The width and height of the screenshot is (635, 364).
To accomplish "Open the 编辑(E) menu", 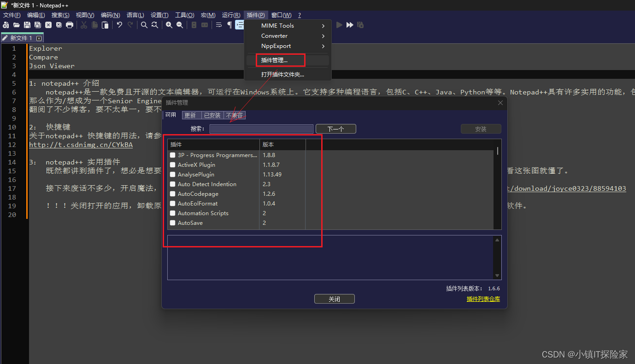I will click(x=36, y=15).
